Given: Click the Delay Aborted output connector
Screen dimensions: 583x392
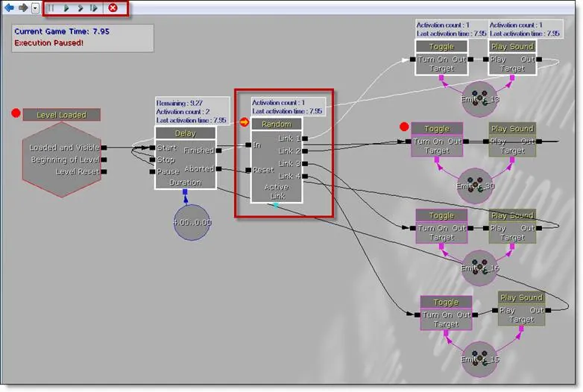Looking at the screenshot, I should tap(219, 168).
